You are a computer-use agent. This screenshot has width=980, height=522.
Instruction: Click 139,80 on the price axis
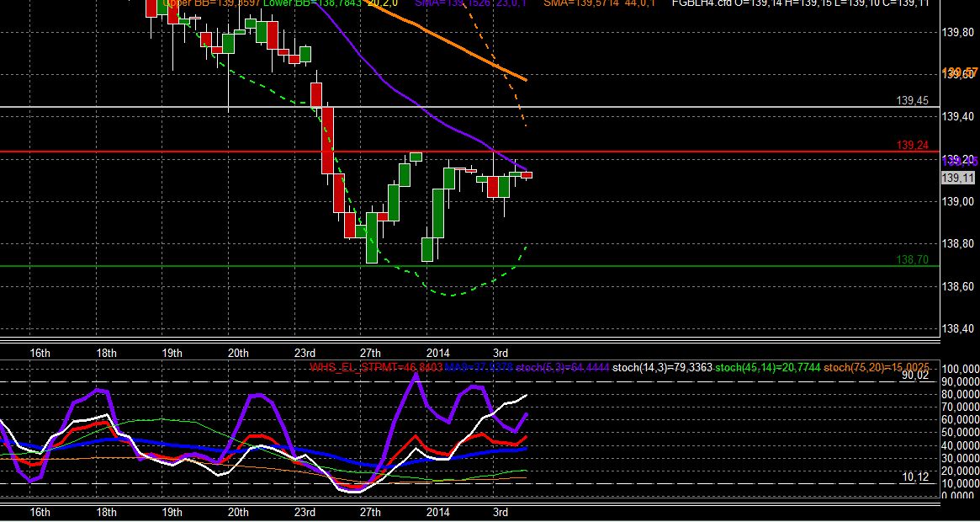click(957, 31)
